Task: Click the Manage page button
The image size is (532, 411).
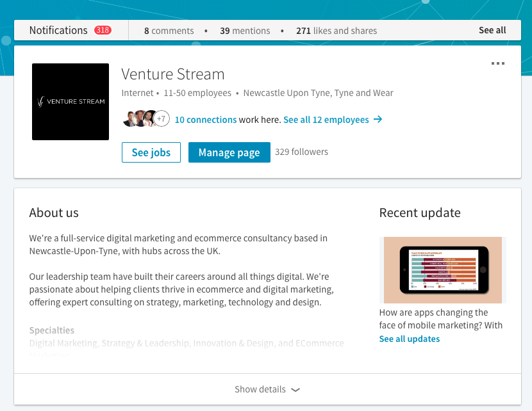Action: click(x=229, y=152)
